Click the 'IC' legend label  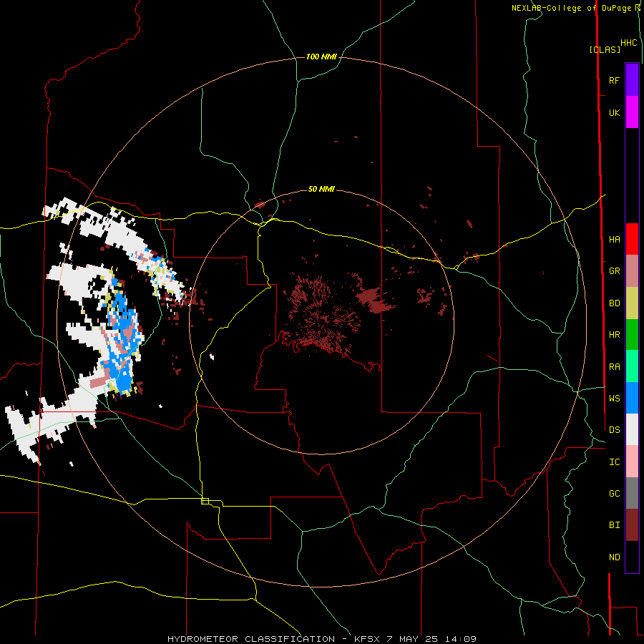pos(614,462)
